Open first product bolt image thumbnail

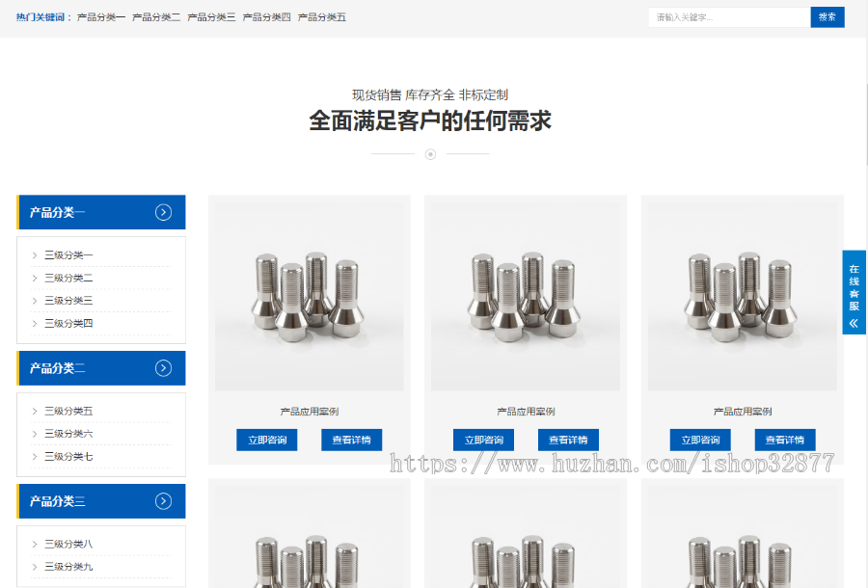310,297
